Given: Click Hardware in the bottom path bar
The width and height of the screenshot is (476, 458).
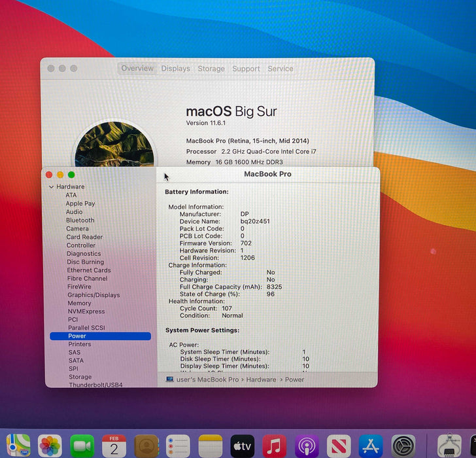Looking at the screenshot, I should point(261,379).
